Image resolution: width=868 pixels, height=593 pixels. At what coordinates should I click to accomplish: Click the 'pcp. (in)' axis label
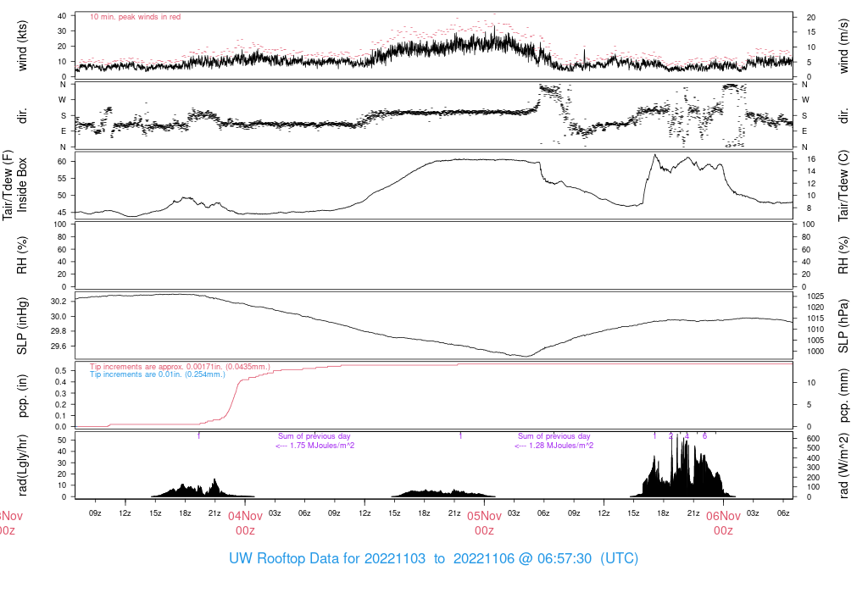[x=22, y=396]
